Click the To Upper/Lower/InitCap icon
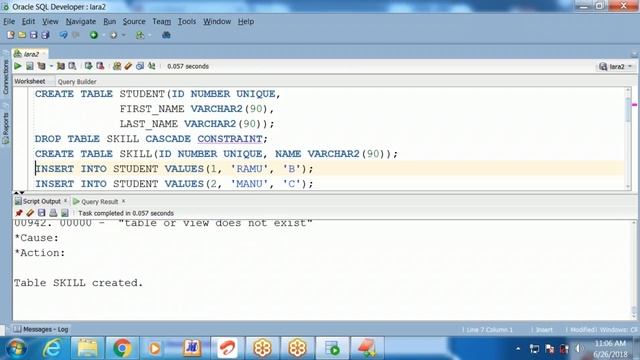Image resolution: width=640 pixels, height=360 pixels. tap(152, 66)
